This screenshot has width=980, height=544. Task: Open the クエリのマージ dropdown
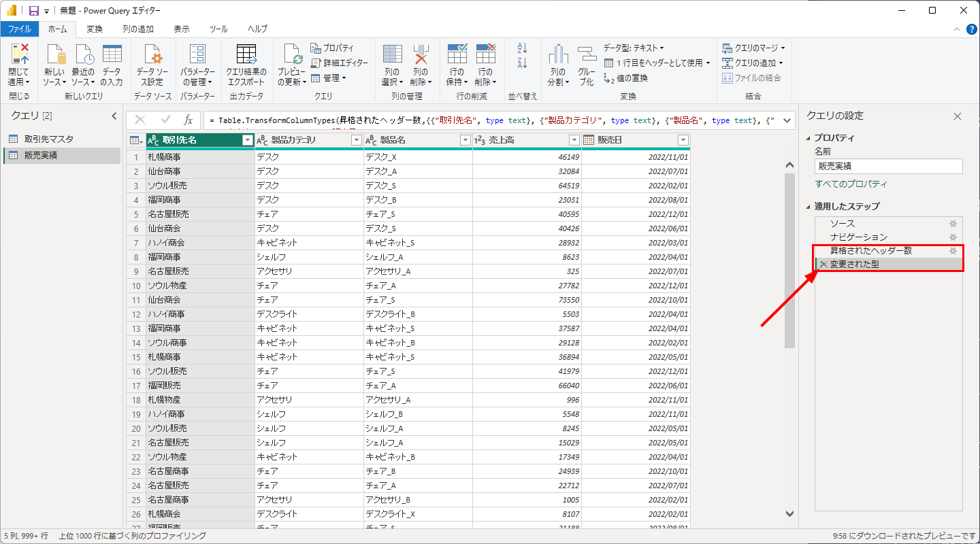click(x=753, y=48)
